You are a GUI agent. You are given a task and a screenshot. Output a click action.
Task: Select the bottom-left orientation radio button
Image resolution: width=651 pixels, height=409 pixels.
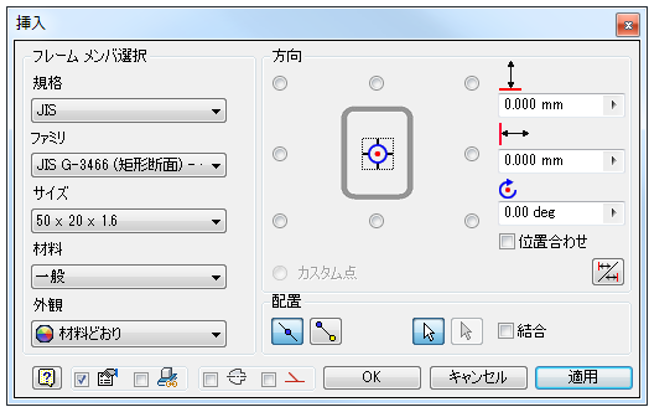(x=280, y=220)
